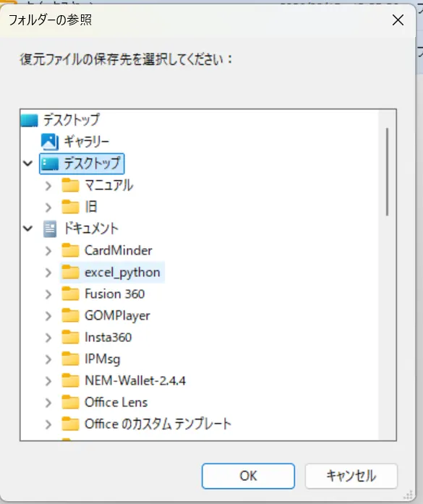Select the 旧 folder label

pos(91,207)
